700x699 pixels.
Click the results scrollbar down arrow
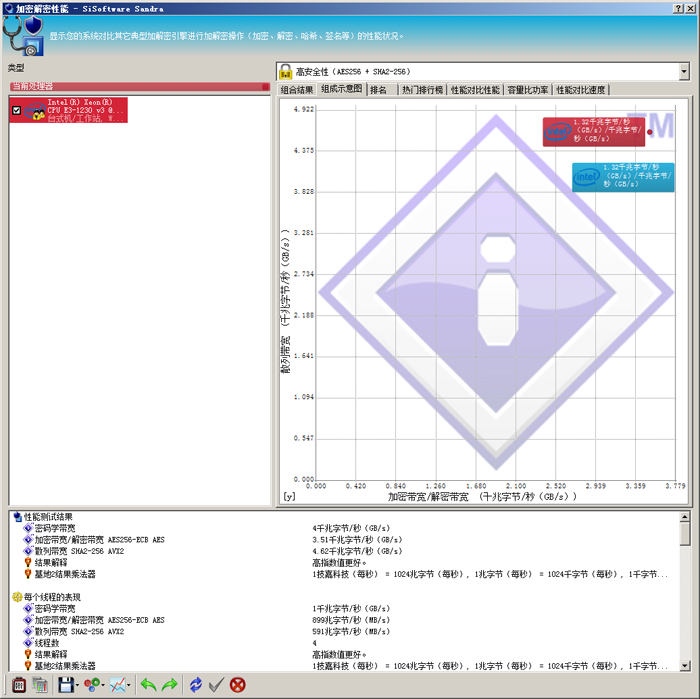pyautogui.click(x=684, y=666)
